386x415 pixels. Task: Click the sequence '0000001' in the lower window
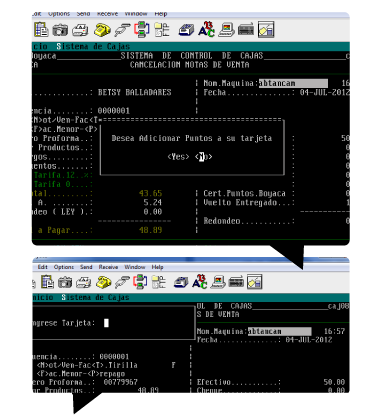tap(114, 356)
